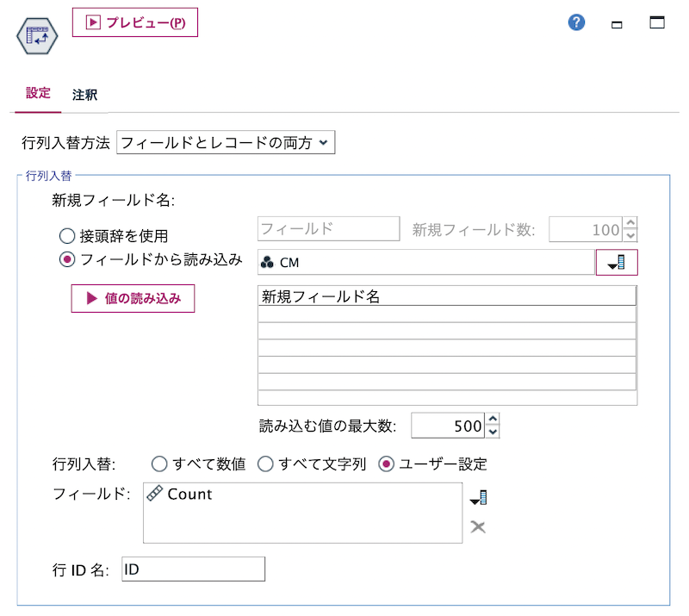This screenshot has width=689, height=616.
Task: Choose すべて数値 for 行列入替
Action: click(160, 464)
